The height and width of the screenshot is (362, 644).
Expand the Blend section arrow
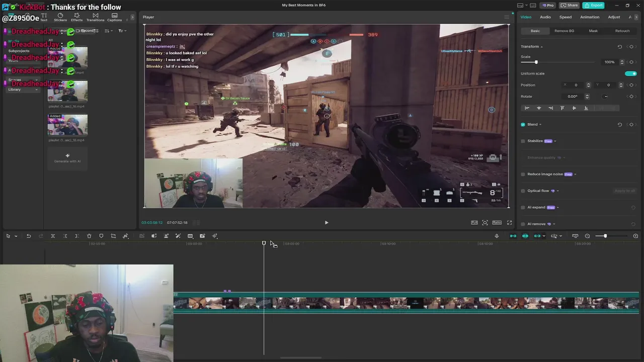pyautogui.click(x=540, y=125)
